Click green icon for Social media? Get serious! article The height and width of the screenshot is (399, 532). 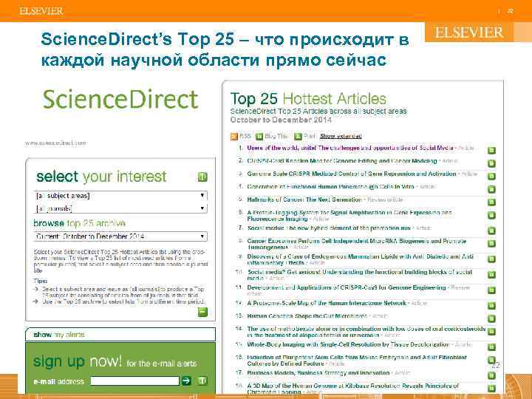[x=491, y=274]
